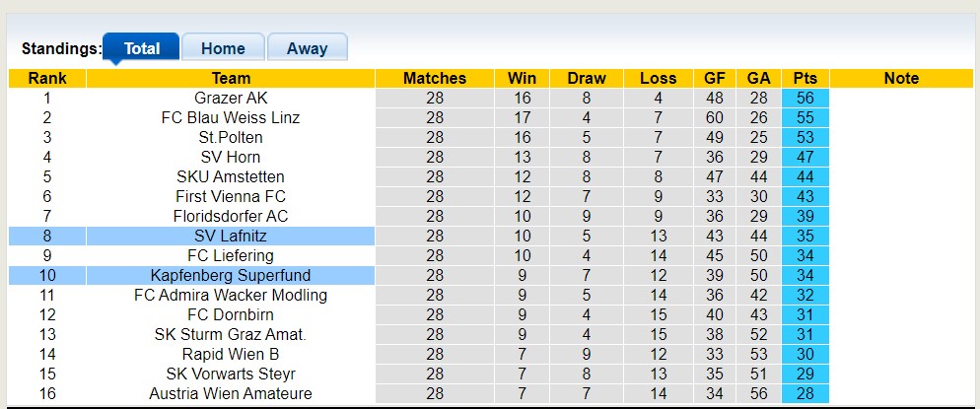
Task: Open the First Vienna FC team link
Action: pyautogui.click(x=231, y=196)
